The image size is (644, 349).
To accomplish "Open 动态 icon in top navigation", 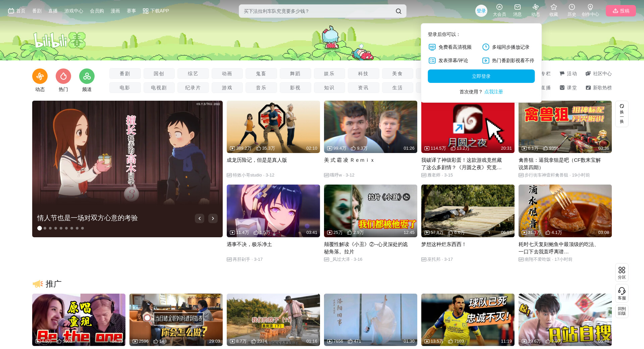I will (x=536, y=10).
